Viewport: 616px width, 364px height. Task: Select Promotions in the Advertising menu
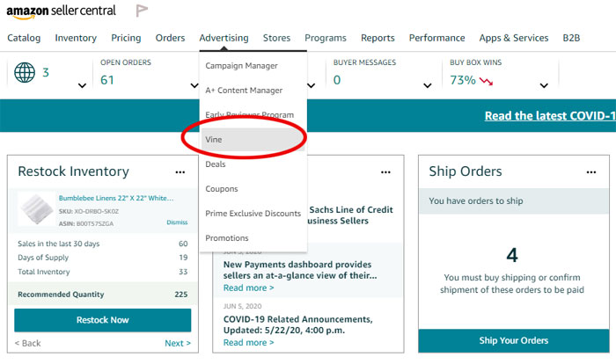tap(253, 238)
